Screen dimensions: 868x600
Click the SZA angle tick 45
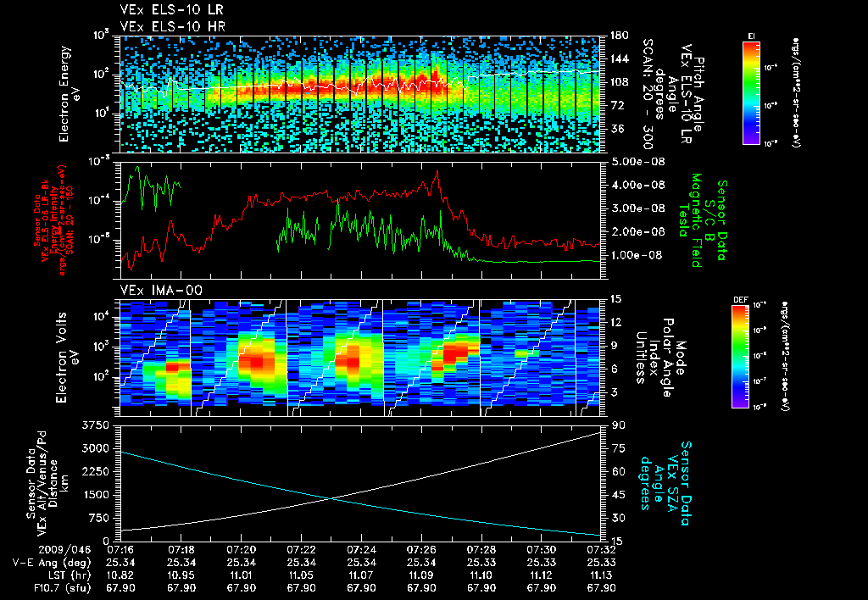619,495
